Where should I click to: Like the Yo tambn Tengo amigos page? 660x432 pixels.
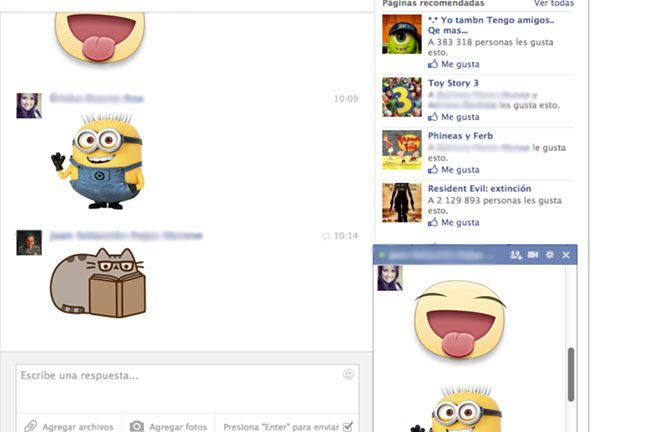pos(454,64)
